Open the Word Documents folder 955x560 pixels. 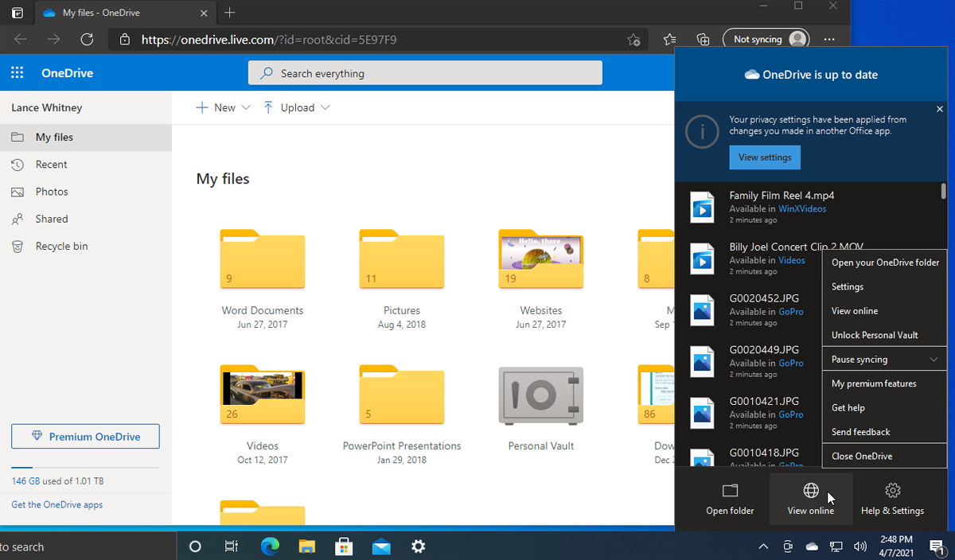[263, 259]
